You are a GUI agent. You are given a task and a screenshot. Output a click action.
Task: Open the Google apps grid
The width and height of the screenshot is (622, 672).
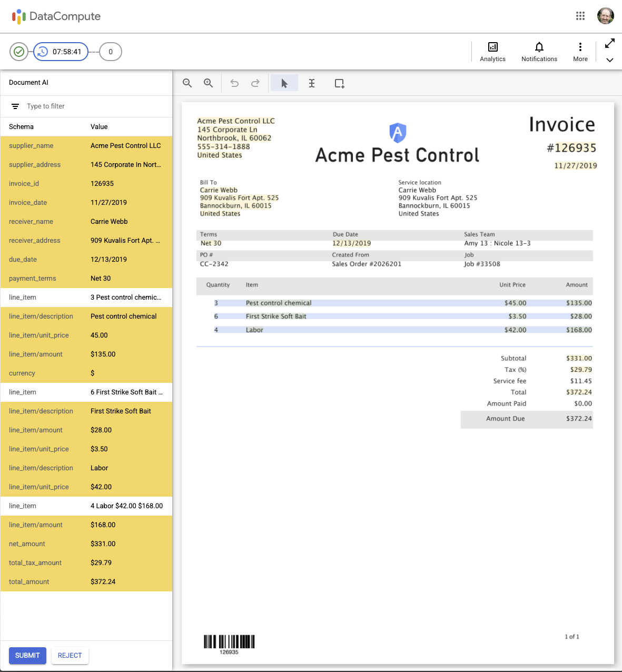580,16
